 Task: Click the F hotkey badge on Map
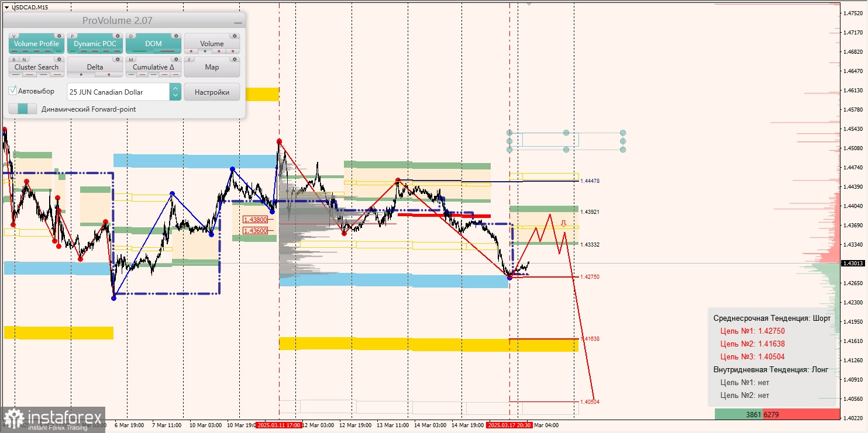click(189, 60)
